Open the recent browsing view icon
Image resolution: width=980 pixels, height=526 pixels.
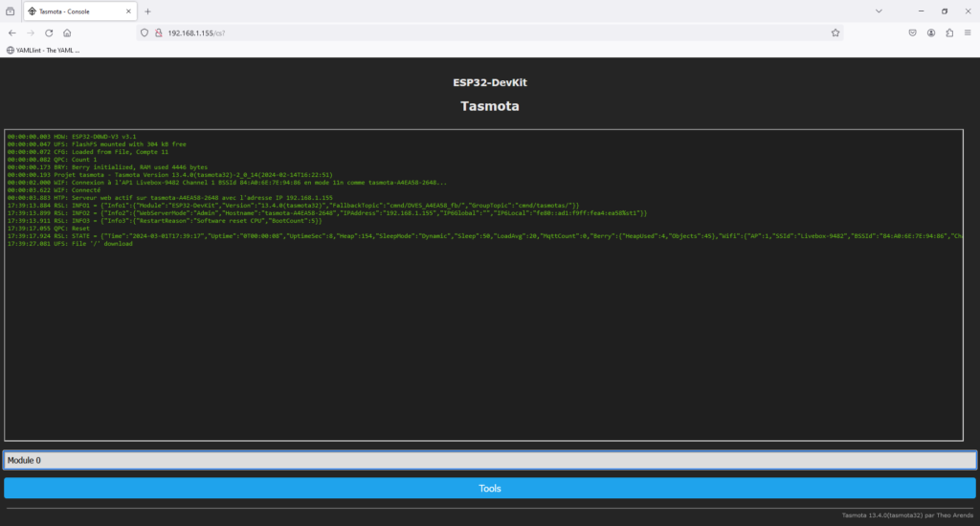tap(10, 11)
